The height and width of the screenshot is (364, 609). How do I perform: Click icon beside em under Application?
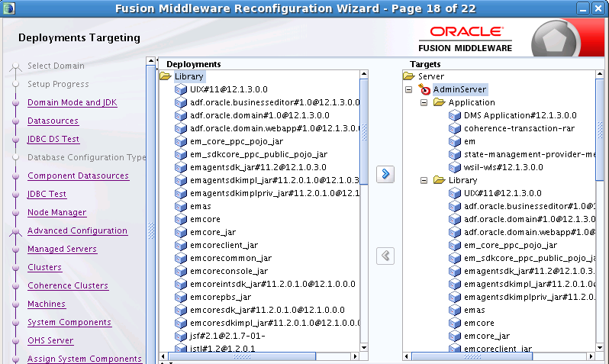click(x=454, y=141)
